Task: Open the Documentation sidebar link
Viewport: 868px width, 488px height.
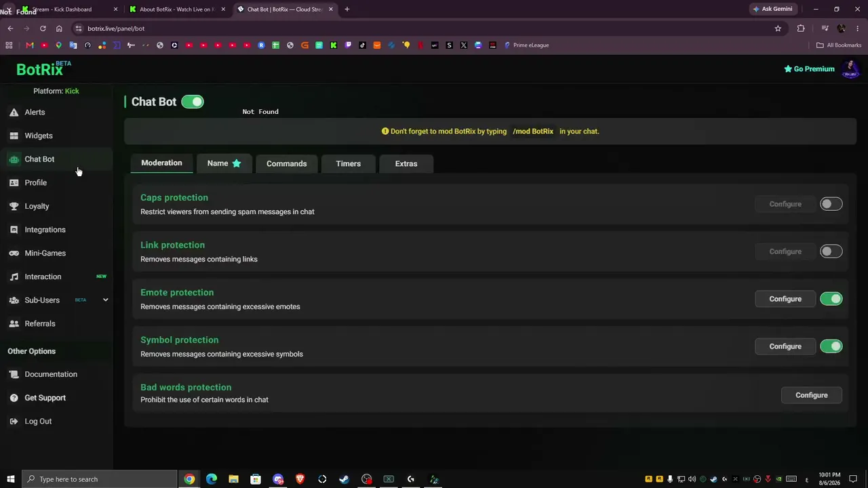Action: [x=51, y=374]
